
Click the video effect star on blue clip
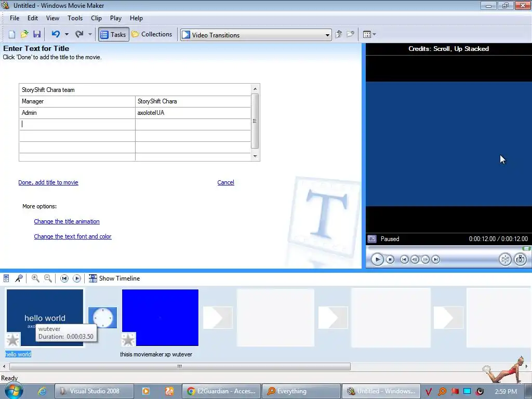pos(128,340)
